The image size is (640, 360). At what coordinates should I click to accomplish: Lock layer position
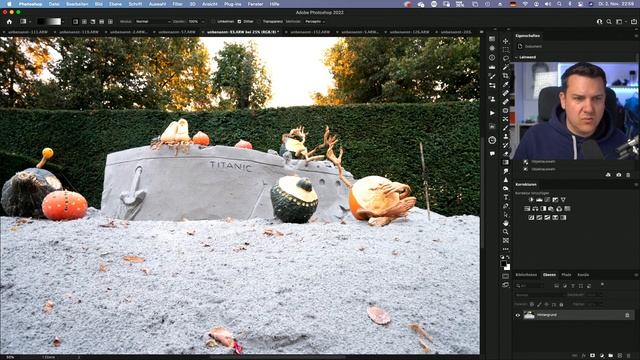pos(547,304)
